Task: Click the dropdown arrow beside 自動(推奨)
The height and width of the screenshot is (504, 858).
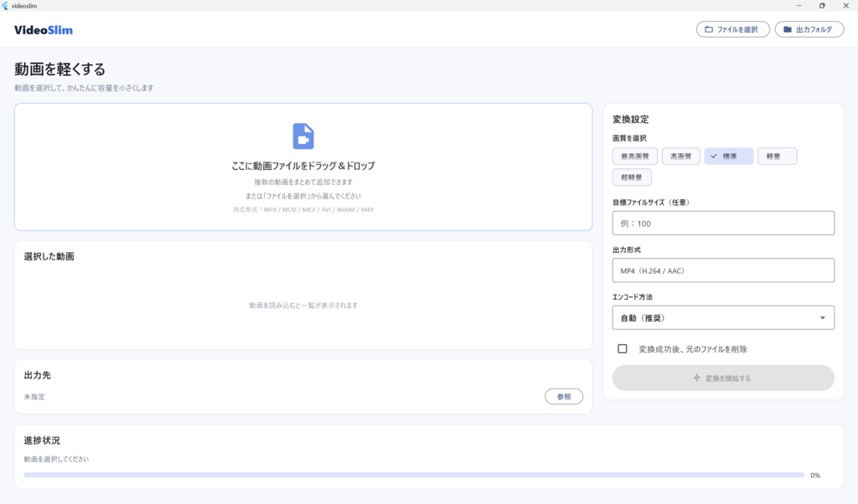Action: [823, 318]
